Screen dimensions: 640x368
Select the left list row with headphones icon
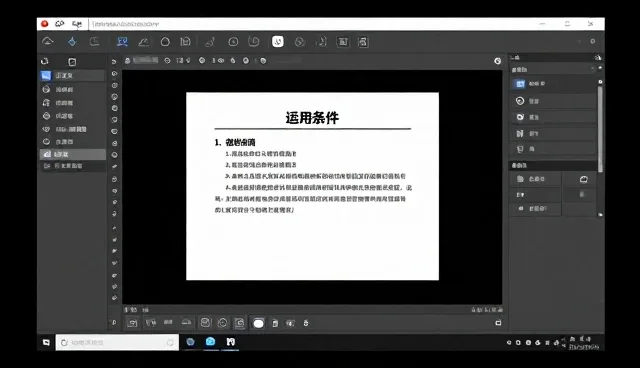(x=73, y=103)
